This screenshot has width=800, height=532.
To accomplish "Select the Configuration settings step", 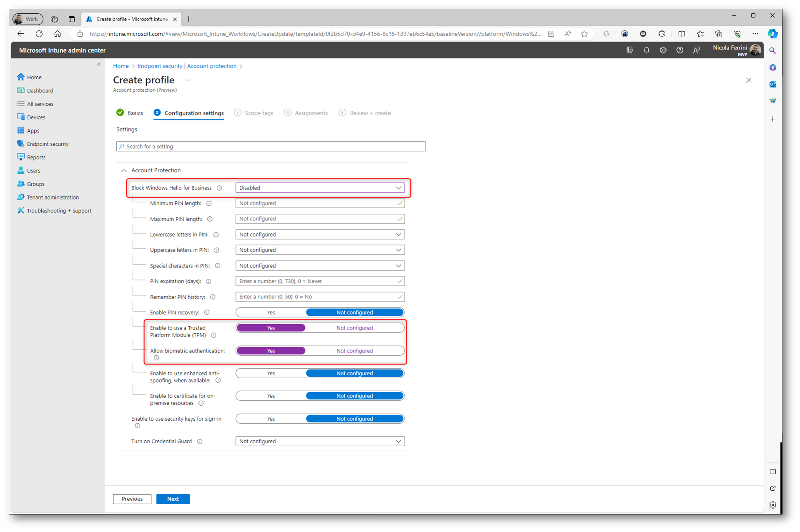I will point(189,113).
